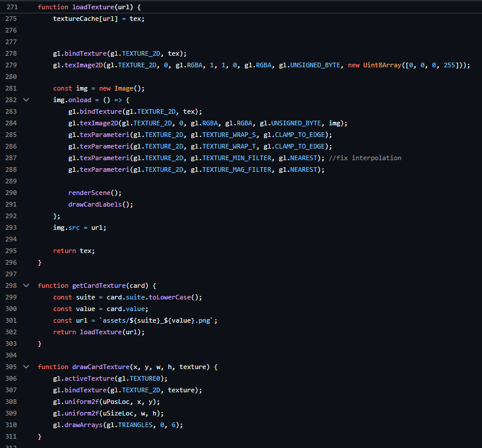Click onload on line 282
Screen dimensions: 482x448
80,100
